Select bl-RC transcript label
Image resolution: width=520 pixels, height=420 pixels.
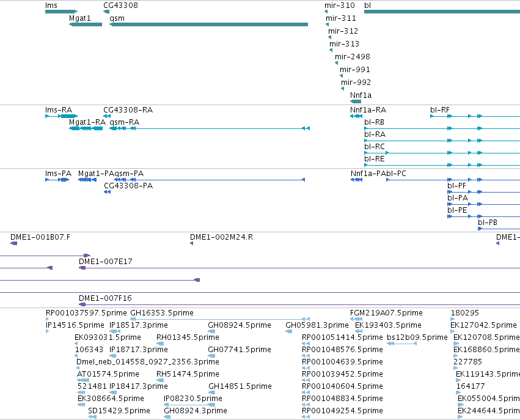375,147
